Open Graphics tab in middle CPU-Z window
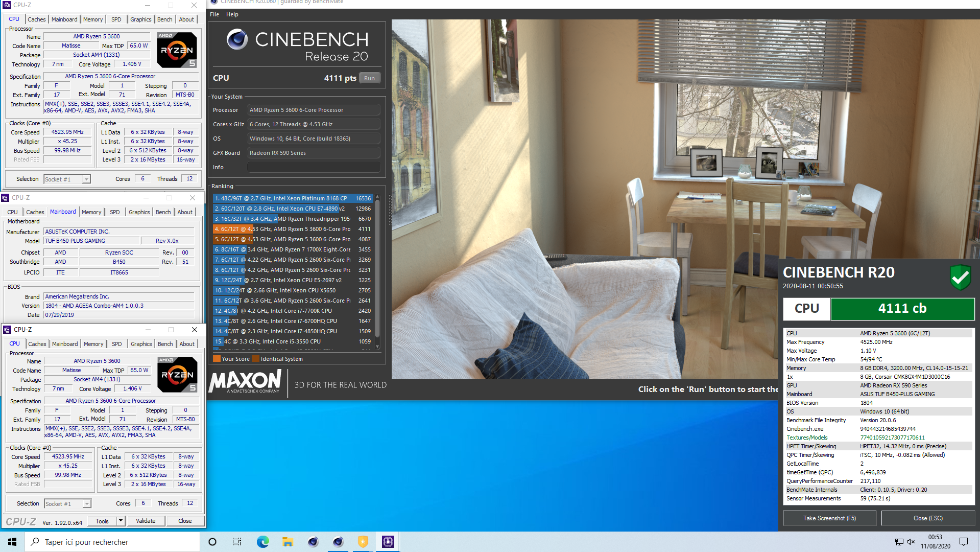 [x=139, y=212]
